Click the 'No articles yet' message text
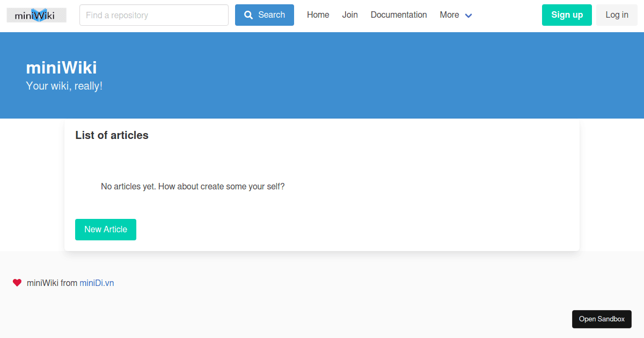This screenshot has width=644, height=338. click(x=192, y=186)
